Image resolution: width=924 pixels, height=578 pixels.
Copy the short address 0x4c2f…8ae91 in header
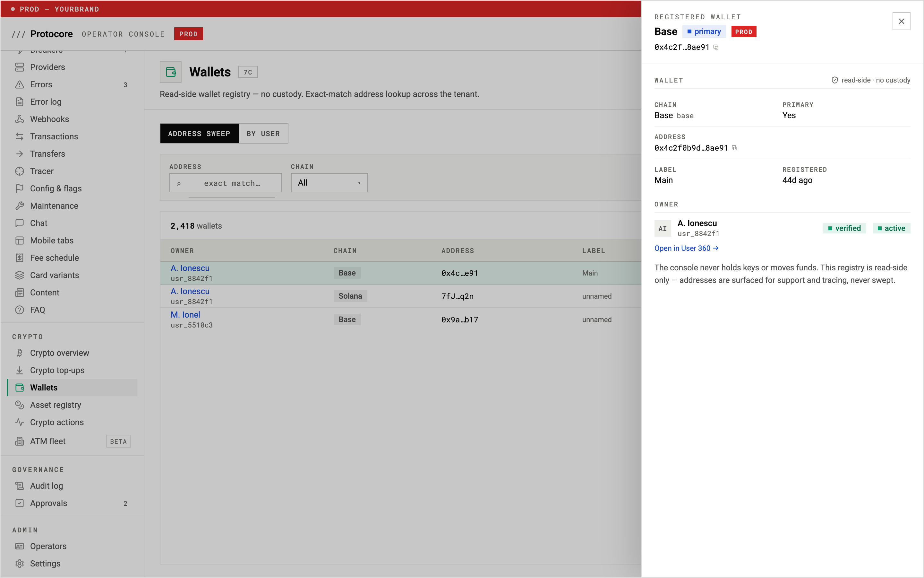point(716,47)
